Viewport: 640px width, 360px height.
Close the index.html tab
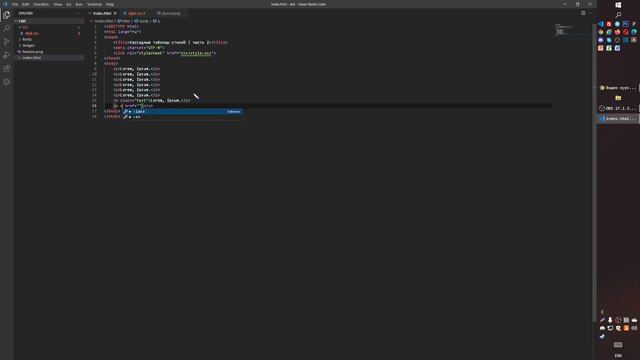click(x=115, y=13)
